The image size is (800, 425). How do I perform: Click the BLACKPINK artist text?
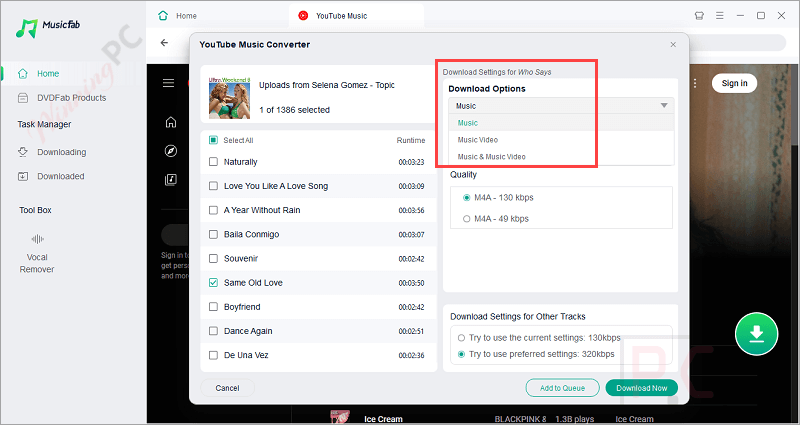520,419
